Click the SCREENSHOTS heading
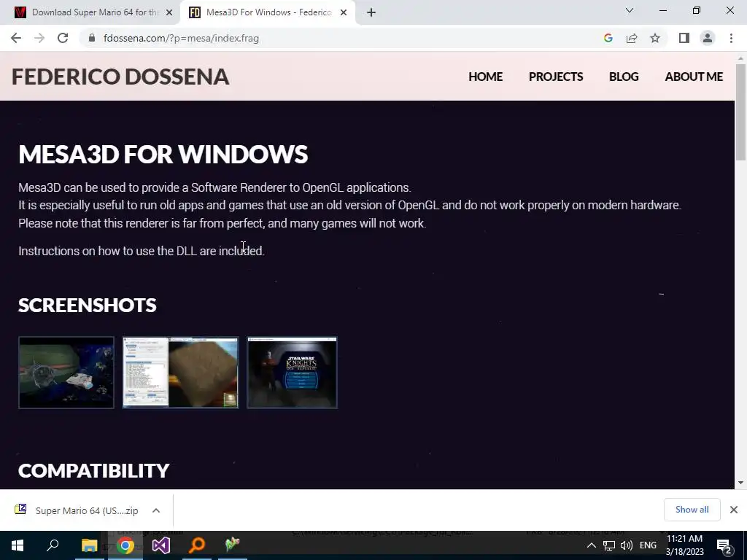The width and height of the screenshot is (747, 560). [x=88, y=306]
